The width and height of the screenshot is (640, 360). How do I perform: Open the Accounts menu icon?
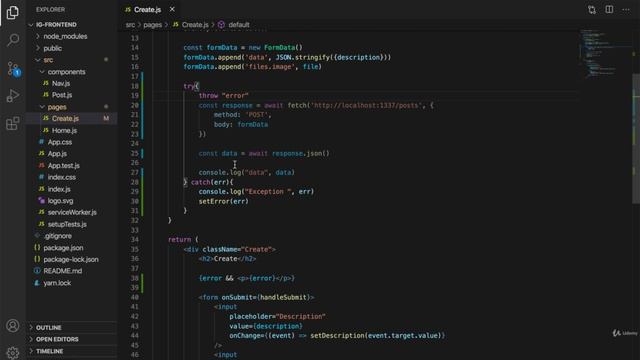pos(13,326)
